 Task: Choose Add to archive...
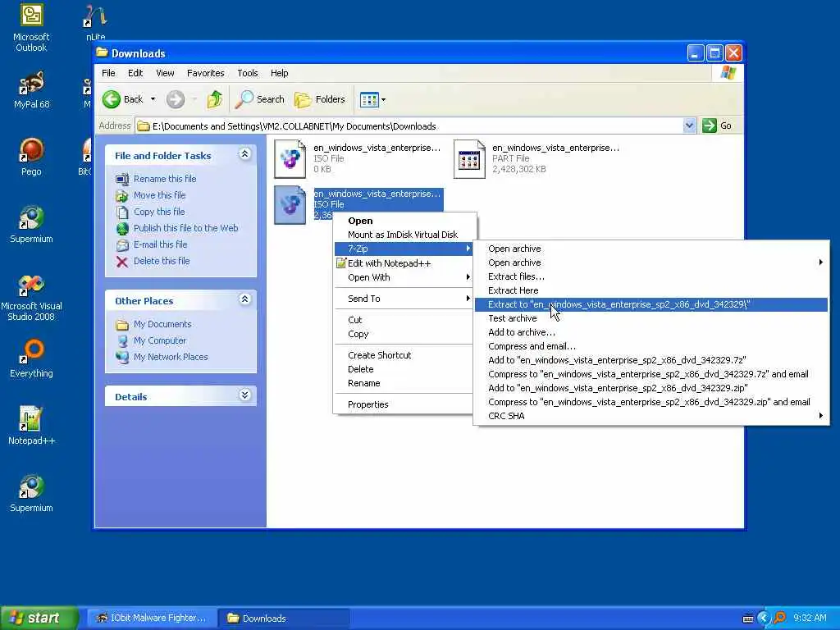[x=651, y=332]
